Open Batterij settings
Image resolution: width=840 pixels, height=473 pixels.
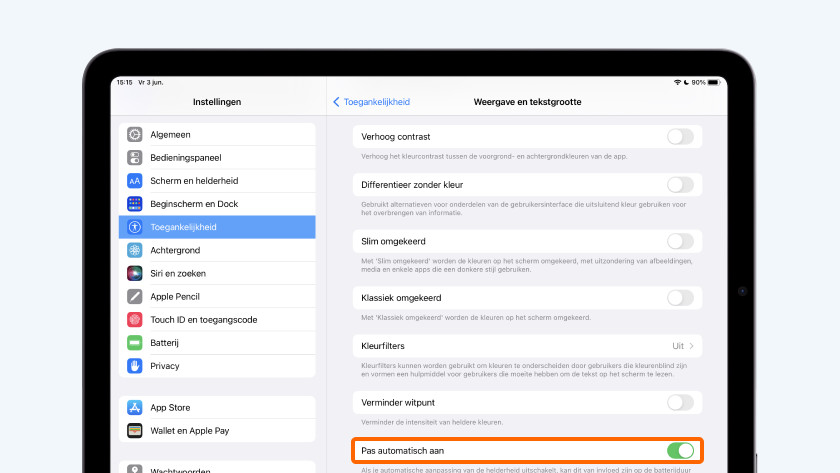pyautogui.click(x=217, y=342)
